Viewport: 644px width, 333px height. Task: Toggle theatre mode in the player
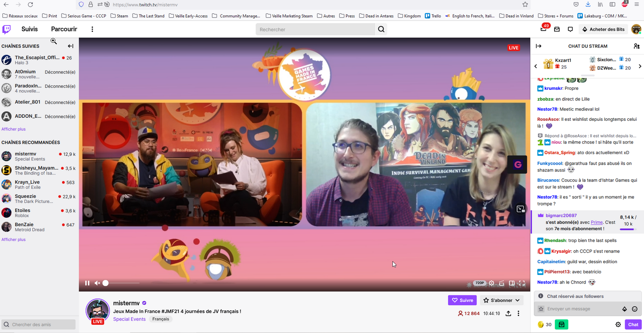[x=512, y=283]
